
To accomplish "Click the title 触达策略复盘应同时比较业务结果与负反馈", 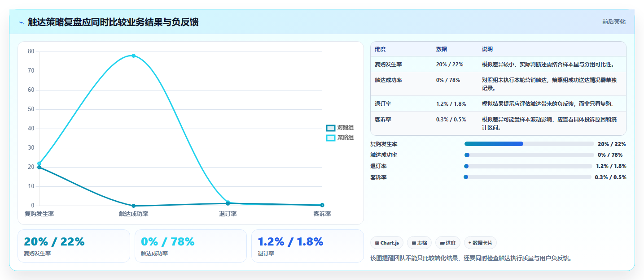I will pyautogui.click(x=113, y=22).
